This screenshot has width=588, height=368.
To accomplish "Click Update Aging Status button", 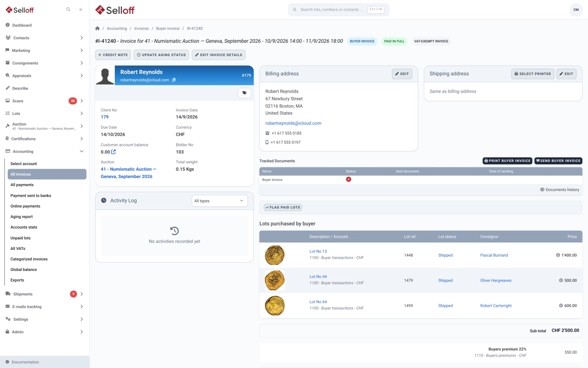I will (161, 55).
